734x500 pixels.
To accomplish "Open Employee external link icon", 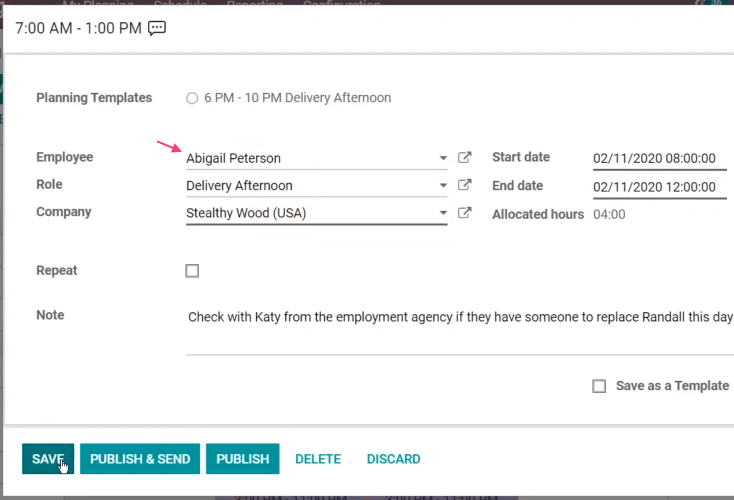I will pyautogui.click(x=464, y=157).
